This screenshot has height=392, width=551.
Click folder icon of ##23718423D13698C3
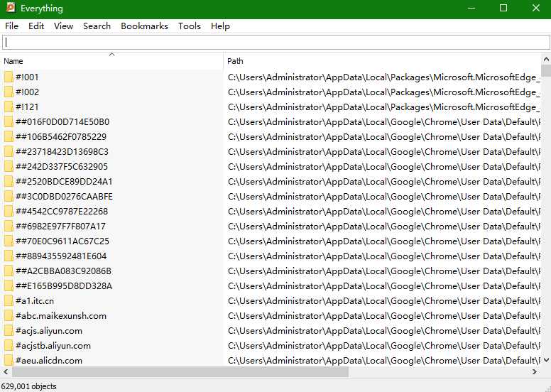pos(9,151)
